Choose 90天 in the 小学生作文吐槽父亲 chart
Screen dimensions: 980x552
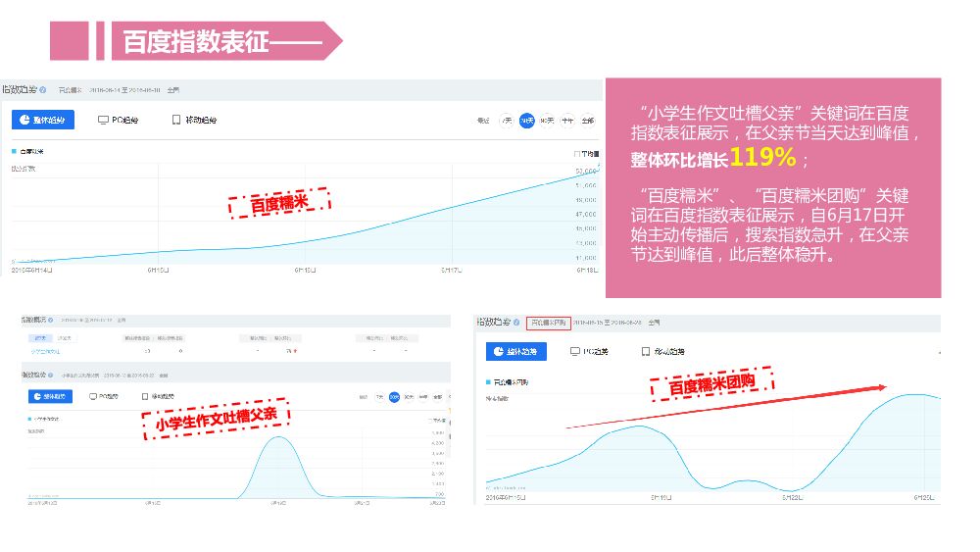(409, 397)
